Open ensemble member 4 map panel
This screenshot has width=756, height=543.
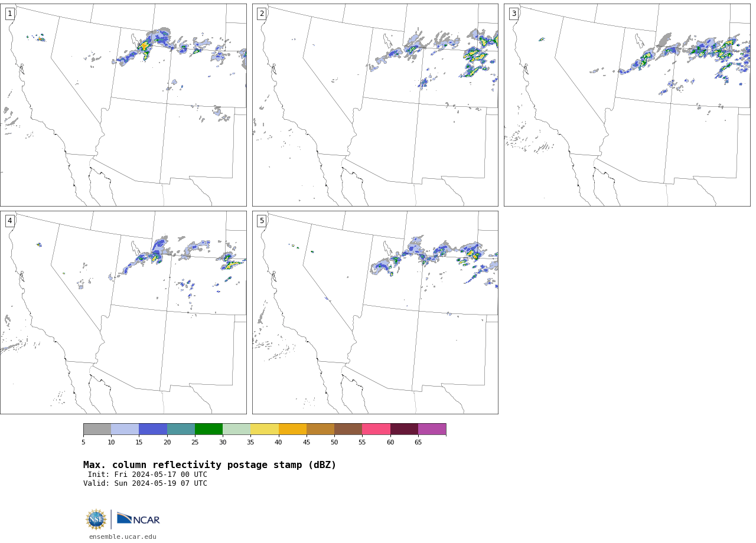point(123,312)
